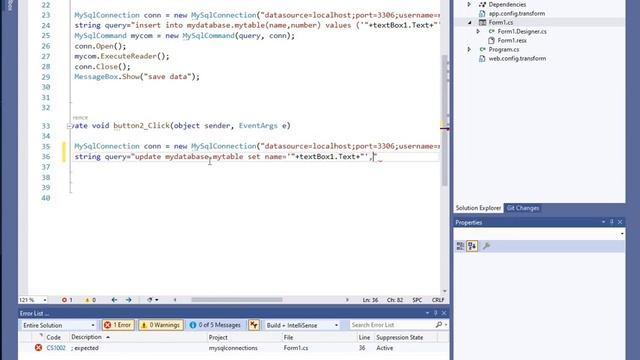Expand the Program.cs tree node
The image size is (640, 360).
coord(469,49)
